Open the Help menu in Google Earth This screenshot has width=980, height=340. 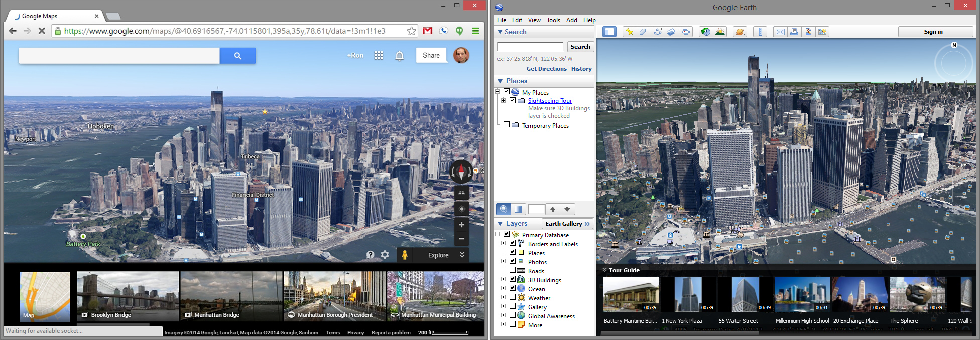(x=589, y=20)
